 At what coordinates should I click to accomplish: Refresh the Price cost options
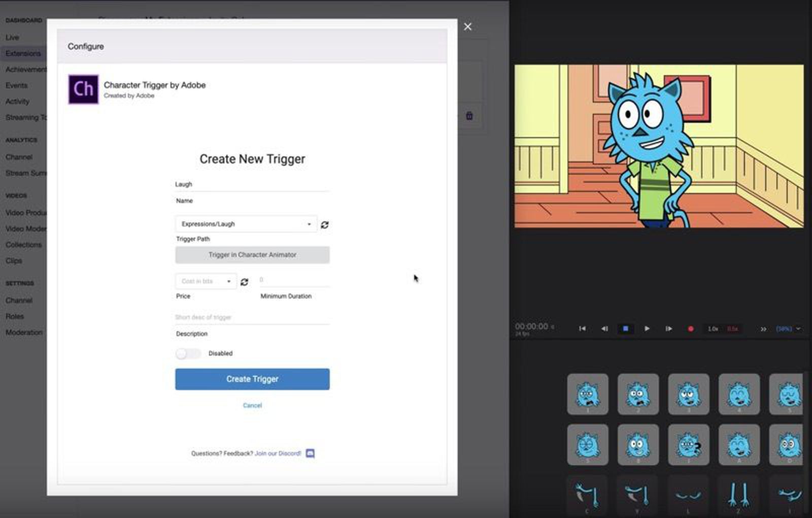(x=245, y=281)
